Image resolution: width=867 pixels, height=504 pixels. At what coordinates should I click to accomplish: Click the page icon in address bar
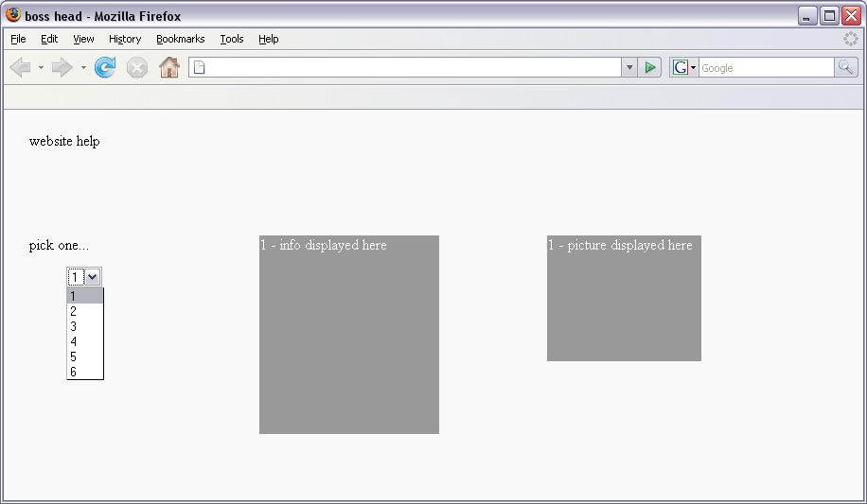click(199, 67)
